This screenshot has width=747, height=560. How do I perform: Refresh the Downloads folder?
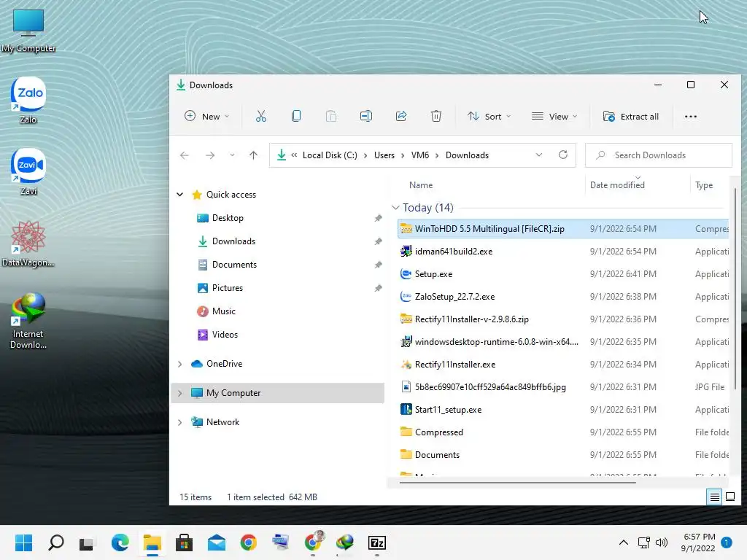(x=563, y=155)
